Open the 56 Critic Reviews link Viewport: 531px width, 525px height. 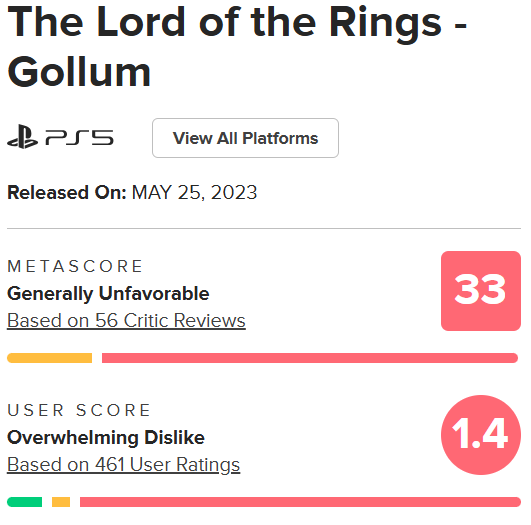tap(126, 320)
